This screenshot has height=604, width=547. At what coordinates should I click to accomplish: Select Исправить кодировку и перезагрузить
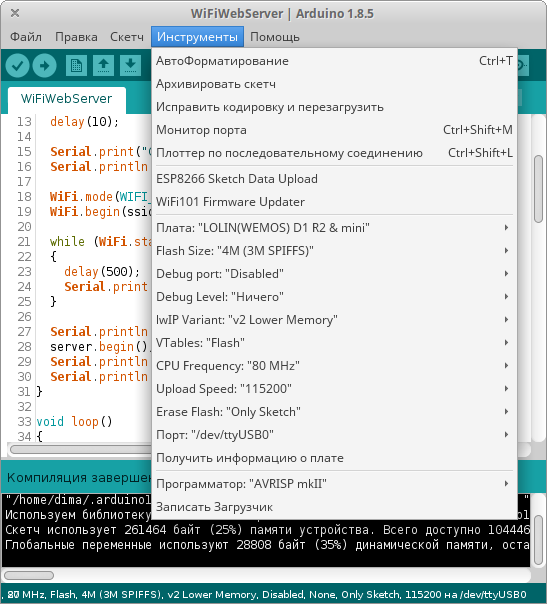pyautogui.click(x=334, y=107)
